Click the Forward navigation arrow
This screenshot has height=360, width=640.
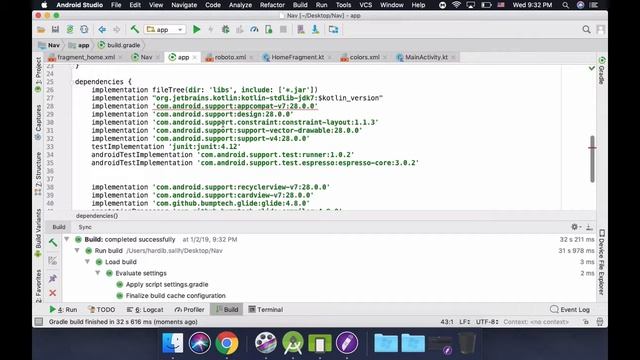tap(117, 29)
